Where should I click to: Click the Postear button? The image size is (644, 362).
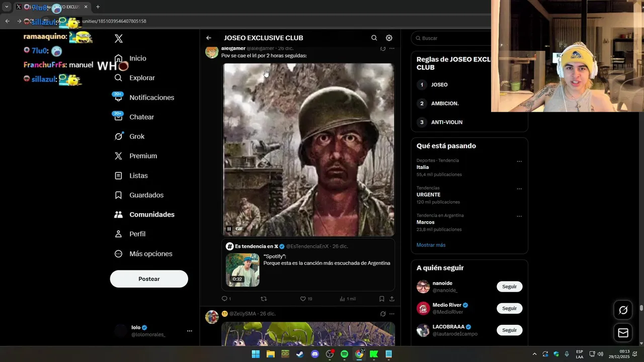[149, 279]
